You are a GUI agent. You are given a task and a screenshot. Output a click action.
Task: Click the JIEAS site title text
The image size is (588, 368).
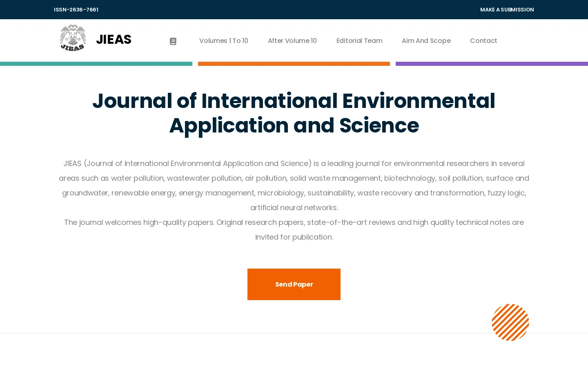114,39
